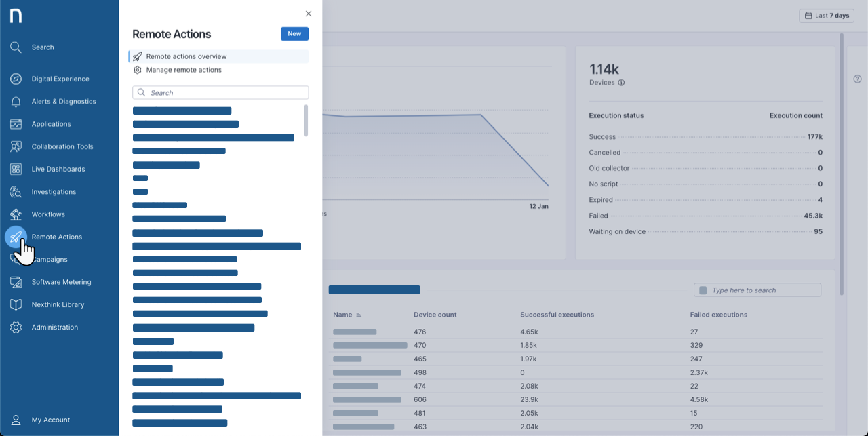The width and height of the screenshot is (868, 436).
Task: Click the New remote action button
Action: coord(294,34)
